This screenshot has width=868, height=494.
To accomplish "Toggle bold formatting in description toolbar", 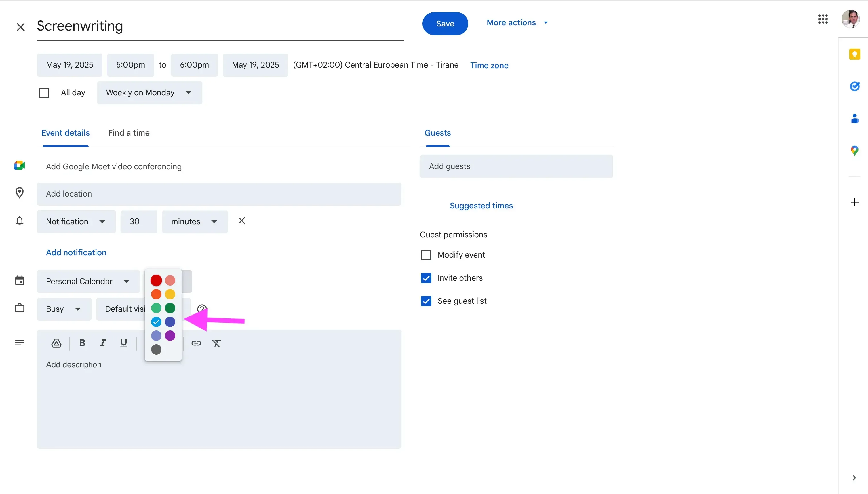I will [82, 343].
